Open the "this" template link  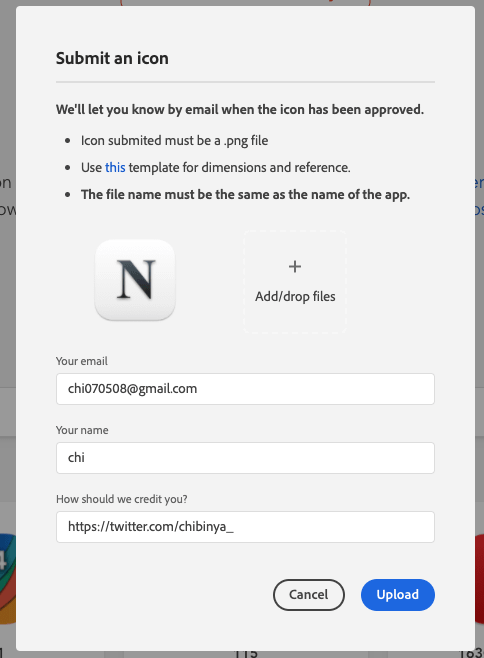(115, 167)
